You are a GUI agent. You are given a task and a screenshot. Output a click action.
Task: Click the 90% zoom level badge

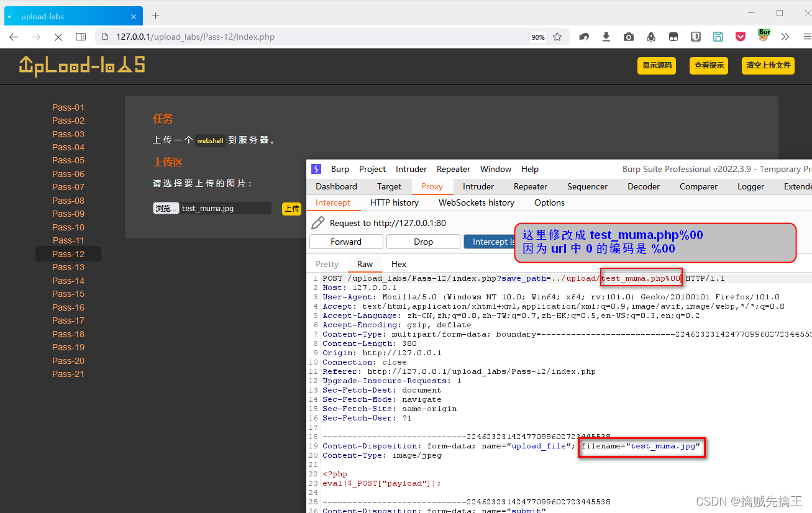click(x=538, y=37)
